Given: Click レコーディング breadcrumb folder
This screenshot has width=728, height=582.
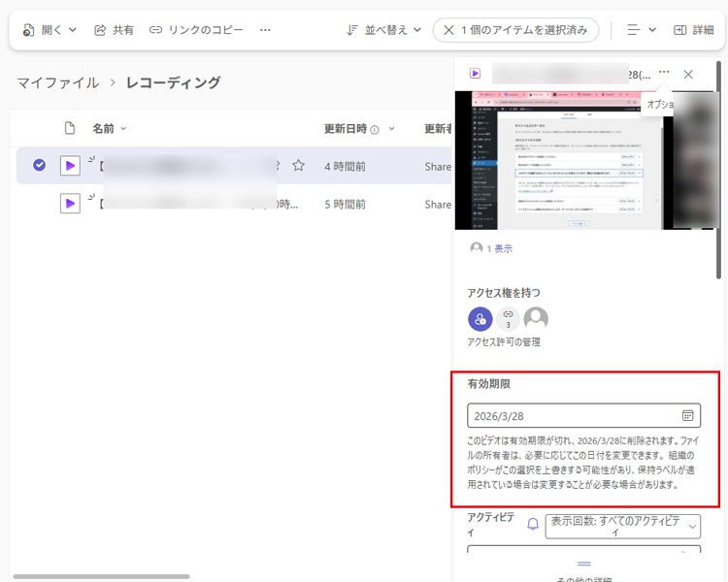Looking at the screenshot, I should pos(173,82).
